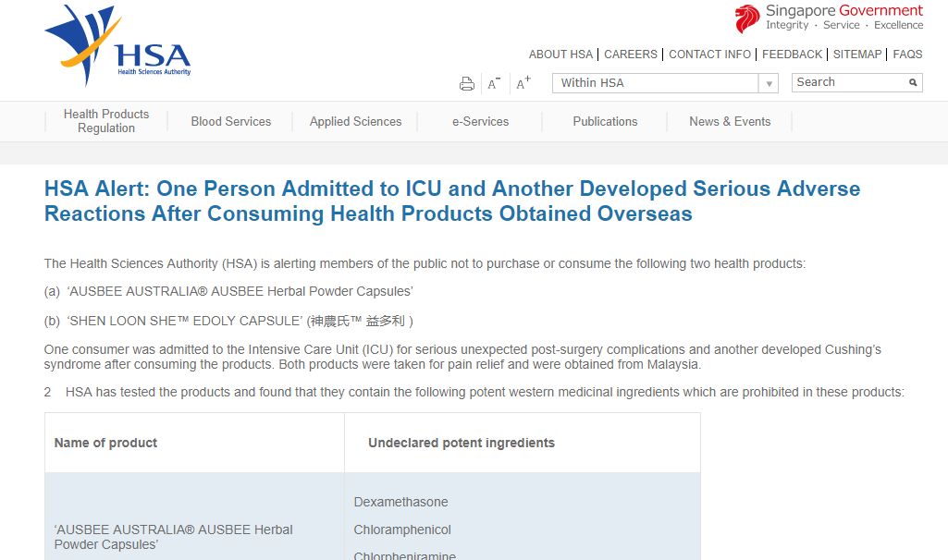Open News & Events menu
Viewport: 948px width, 560px height.
pyautogui.click(x=730, y=121)
